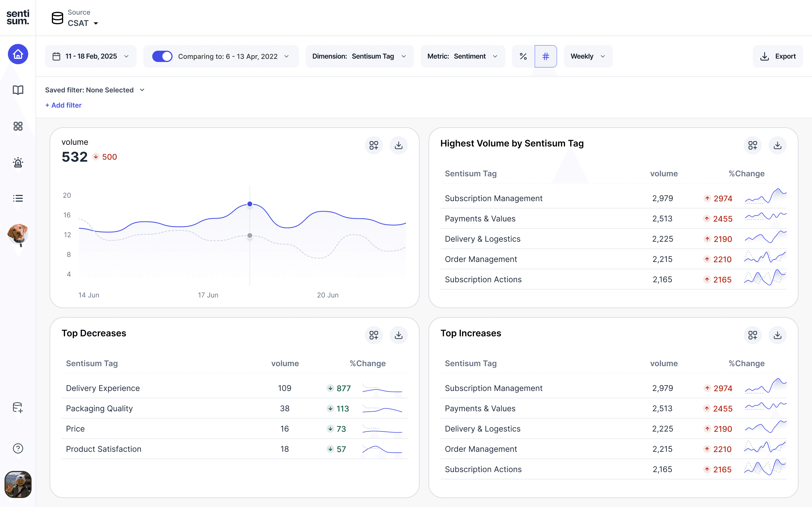This screenshot has height=507, width=812.
Task: Click the Export button
Action: 777,56
